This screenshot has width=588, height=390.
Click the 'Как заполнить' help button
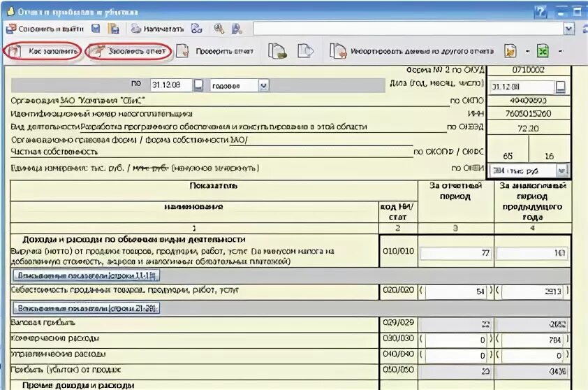tap(42, 51)
